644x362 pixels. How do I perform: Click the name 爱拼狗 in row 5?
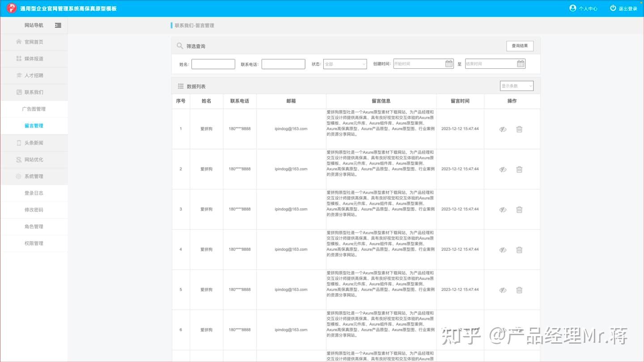click(206, 290)
